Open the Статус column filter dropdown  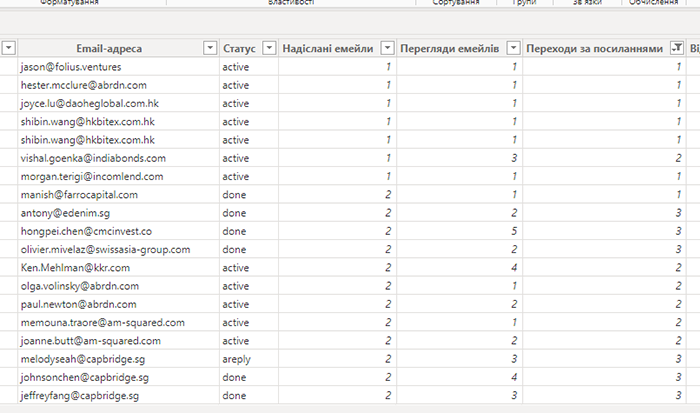[269, 48]
